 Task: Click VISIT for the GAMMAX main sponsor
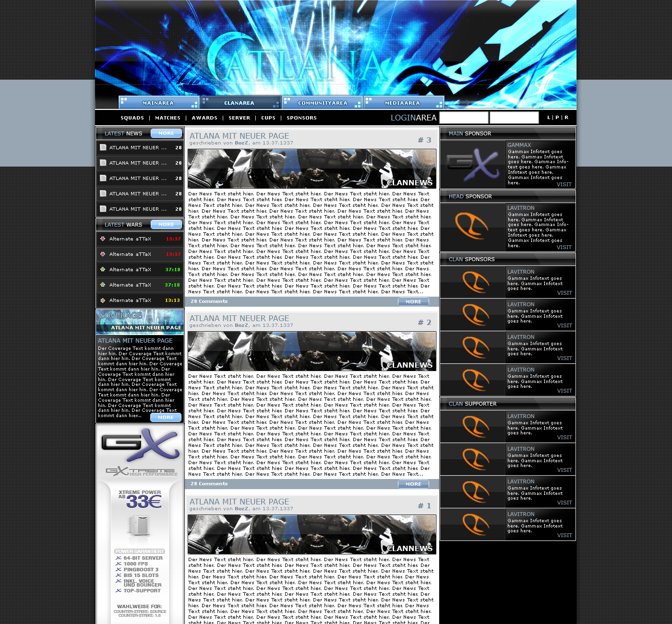[564, 184]
